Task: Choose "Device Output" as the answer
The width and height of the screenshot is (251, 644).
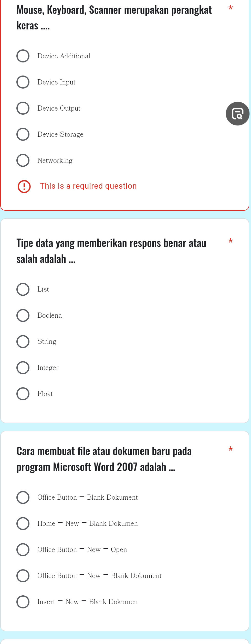Action: tap(23, 108)
